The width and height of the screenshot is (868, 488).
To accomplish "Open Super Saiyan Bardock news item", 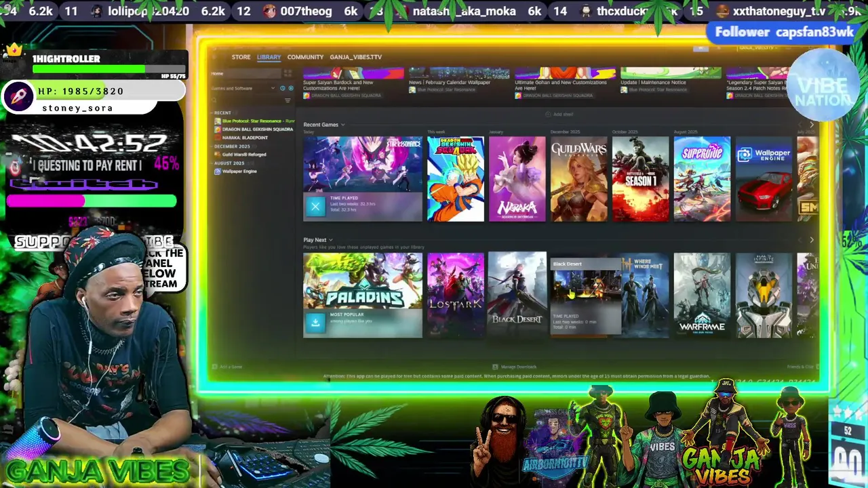I will click(x=353, y=84).
